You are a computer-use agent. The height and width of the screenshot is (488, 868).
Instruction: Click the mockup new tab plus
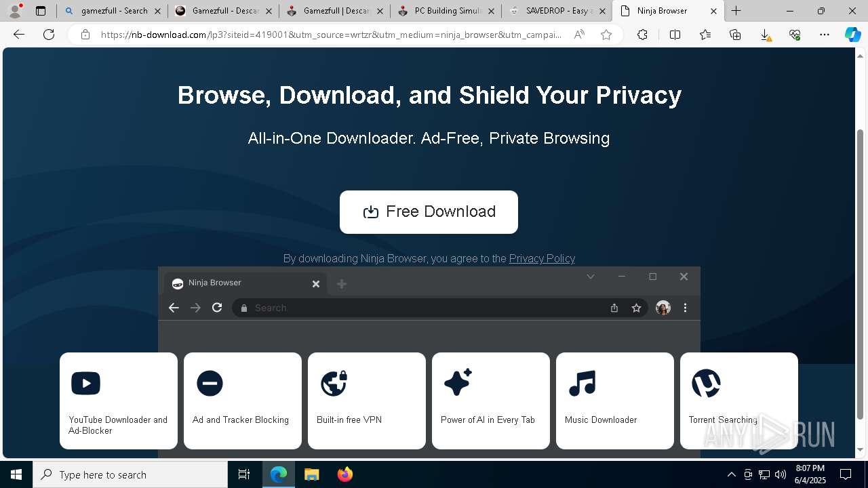(342, 284)
